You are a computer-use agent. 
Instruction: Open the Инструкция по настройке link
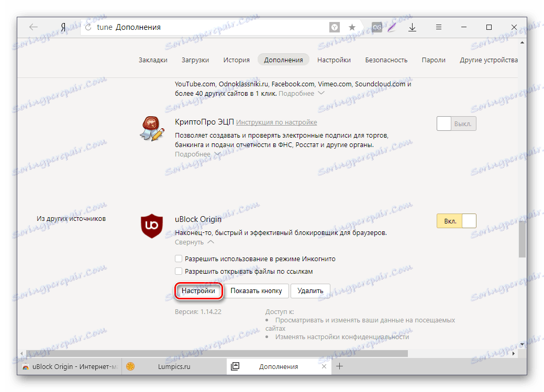click(276, 122)
